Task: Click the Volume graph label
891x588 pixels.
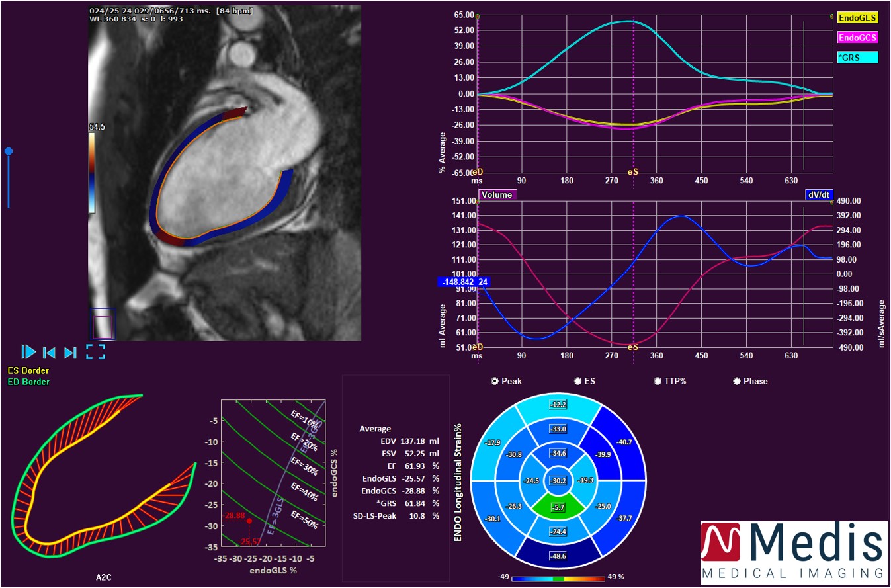Action: pyautogui.click(x=497, y=194)
